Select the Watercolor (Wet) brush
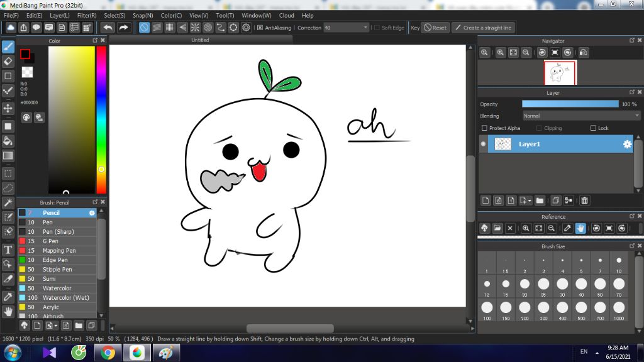Image resolution: width=644 pixels, height=362 pixels. [57, 297]
